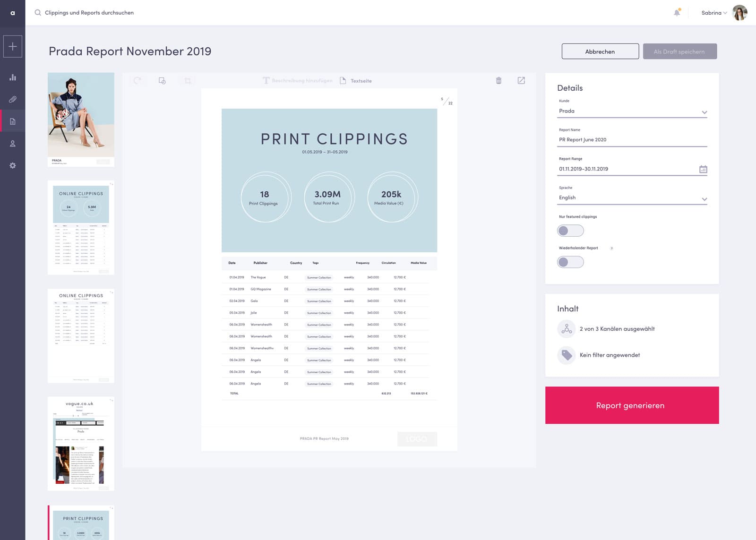Viewport: 756px width, 540px height.
Task: Select the vogue.co.uk page thumbnail
Action: click(x=81, y=444)
